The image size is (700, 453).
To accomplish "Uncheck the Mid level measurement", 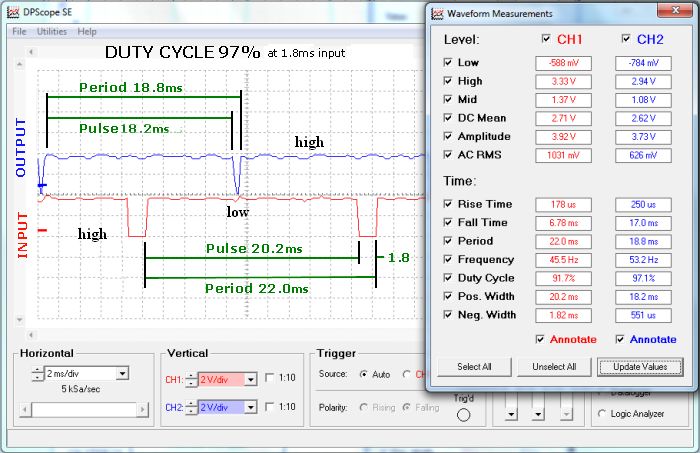I will tap(448, 99).
